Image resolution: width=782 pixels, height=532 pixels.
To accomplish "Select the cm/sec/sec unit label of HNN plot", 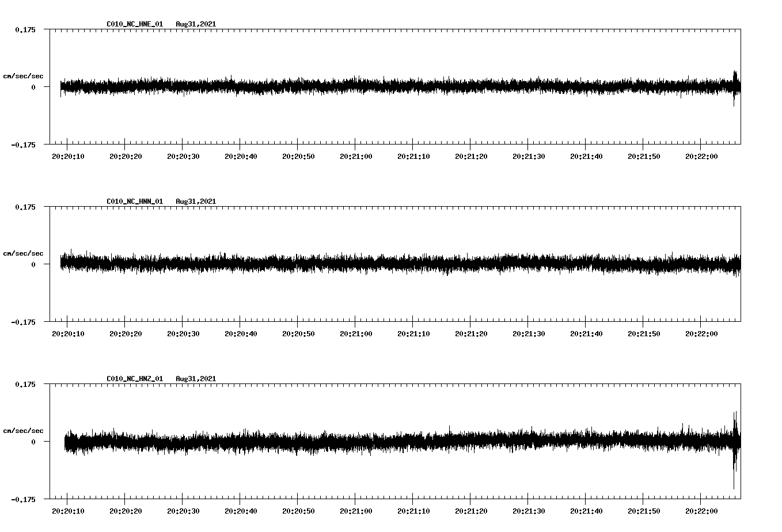I will (23, 253).
